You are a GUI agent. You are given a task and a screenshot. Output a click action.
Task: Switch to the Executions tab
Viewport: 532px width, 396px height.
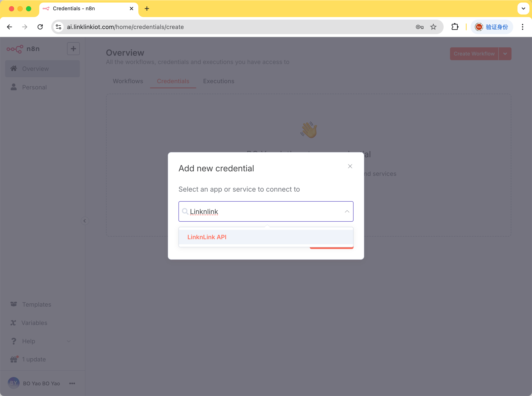[219, 81]
